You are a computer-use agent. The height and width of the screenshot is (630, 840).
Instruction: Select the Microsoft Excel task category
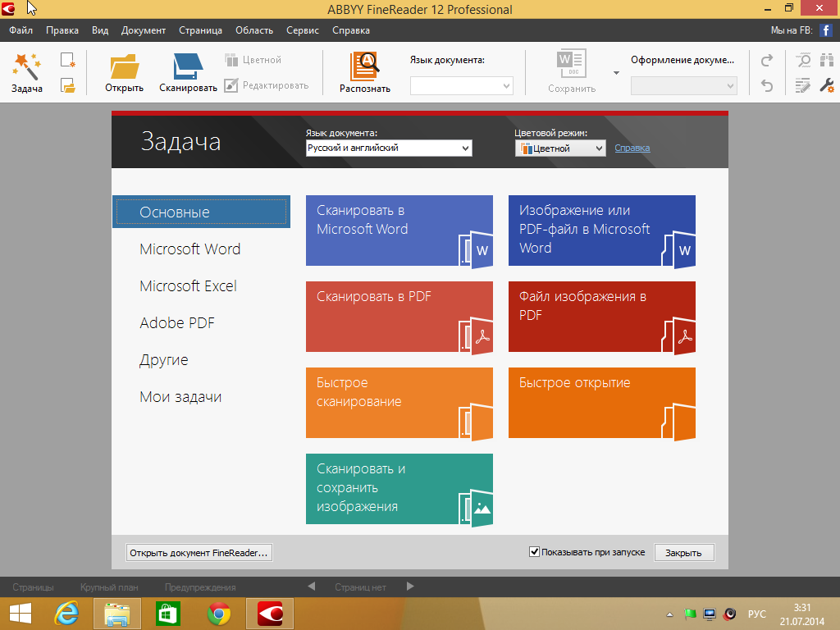pos(188,286)
